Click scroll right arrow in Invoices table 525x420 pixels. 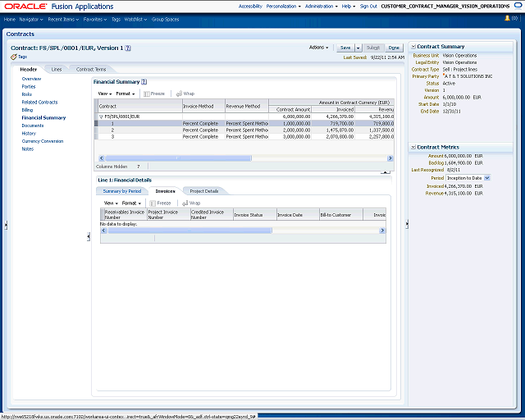(x=382, y=231)
